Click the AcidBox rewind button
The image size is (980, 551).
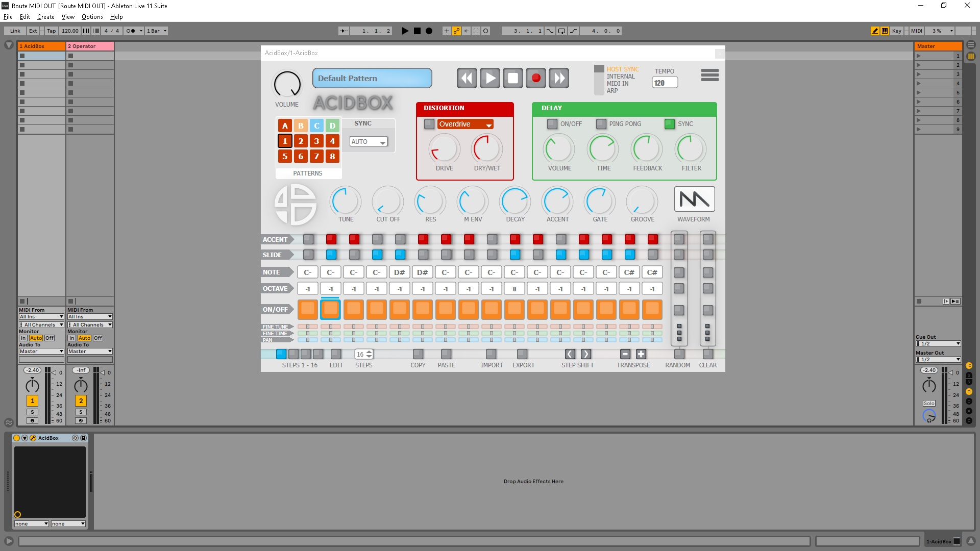click(x=467, y=78)
